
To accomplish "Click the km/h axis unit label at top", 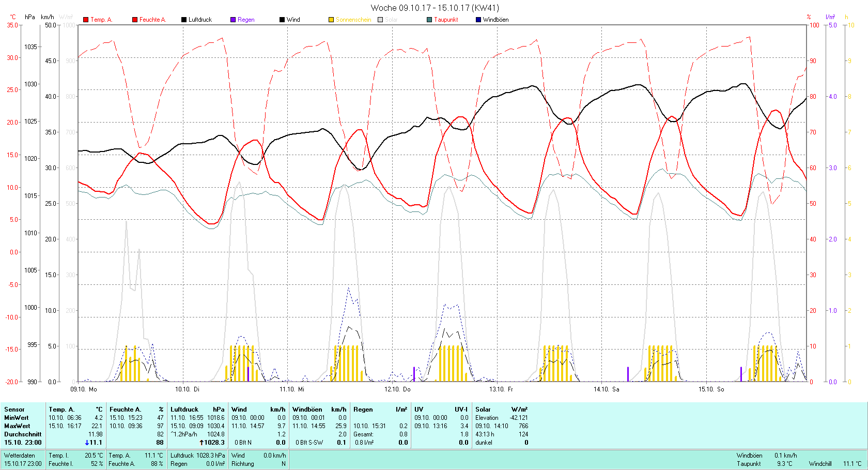I will point(48,17).
